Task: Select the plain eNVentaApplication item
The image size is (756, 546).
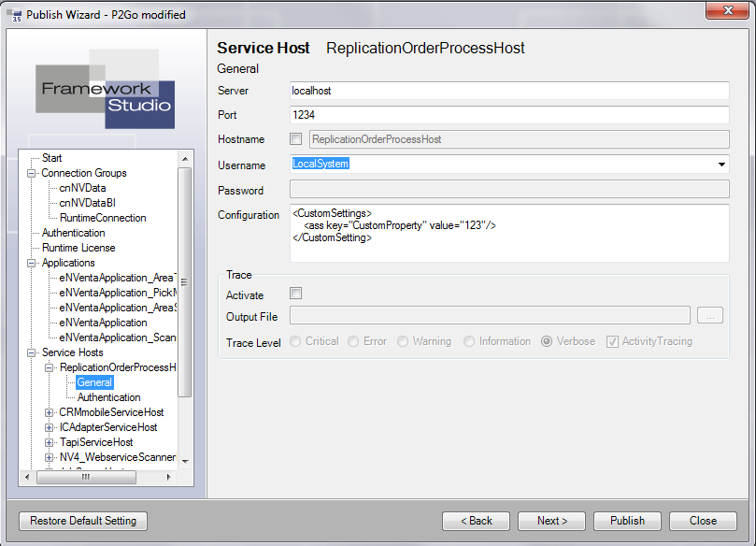Action: tap(103, 323)
